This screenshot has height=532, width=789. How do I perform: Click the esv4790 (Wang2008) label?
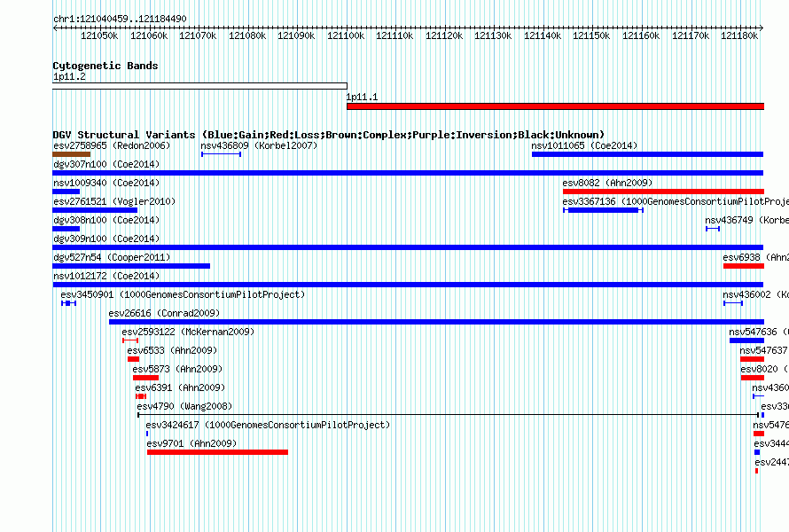tap(184, 406)
